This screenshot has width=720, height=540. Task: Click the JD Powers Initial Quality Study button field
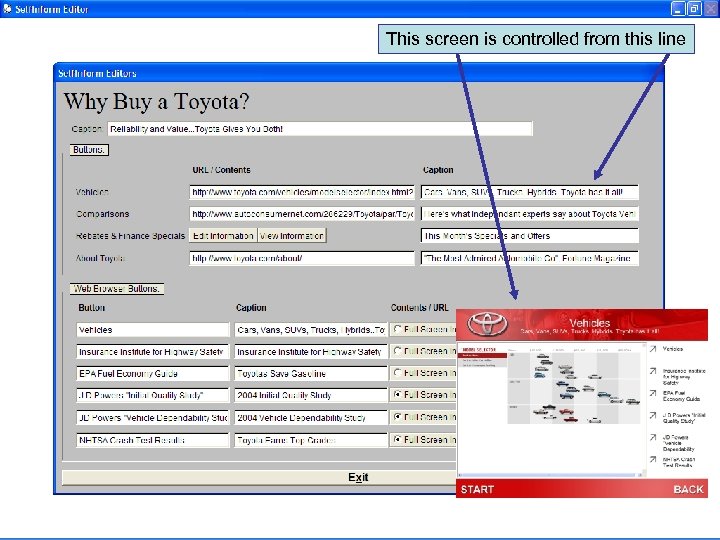click(x=152, y=395)
